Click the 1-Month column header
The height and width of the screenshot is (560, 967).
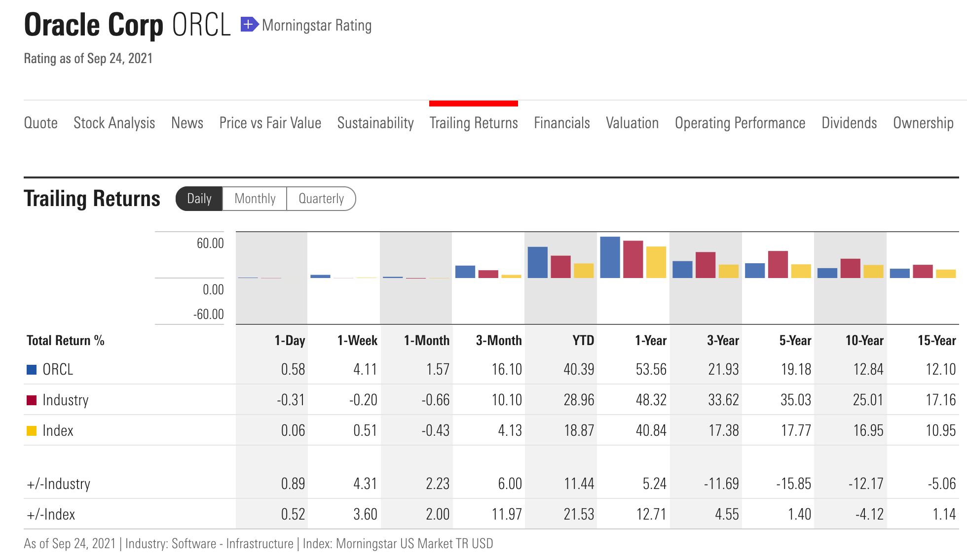pyautogui.click(x=427, y=340)
